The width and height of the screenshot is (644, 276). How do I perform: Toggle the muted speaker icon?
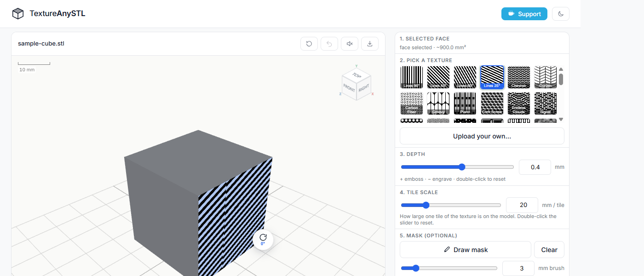coord(350,44)
